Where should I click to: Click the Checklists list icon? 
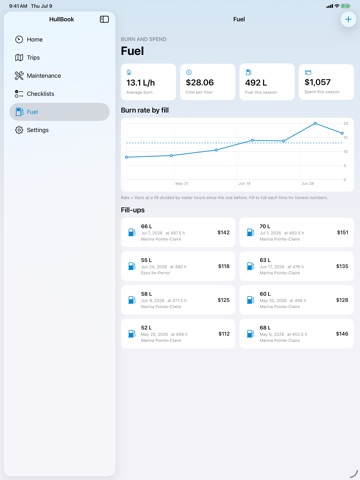19,94
